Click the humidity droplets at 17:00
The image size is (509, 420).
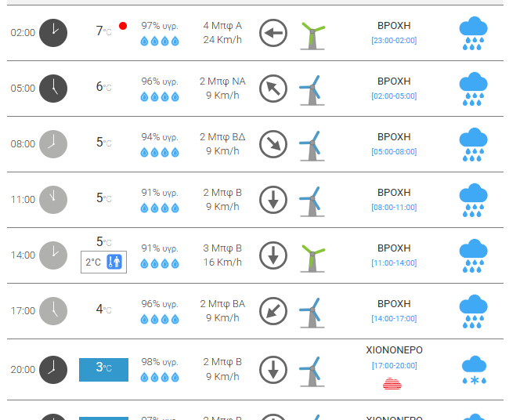[160, 319]
